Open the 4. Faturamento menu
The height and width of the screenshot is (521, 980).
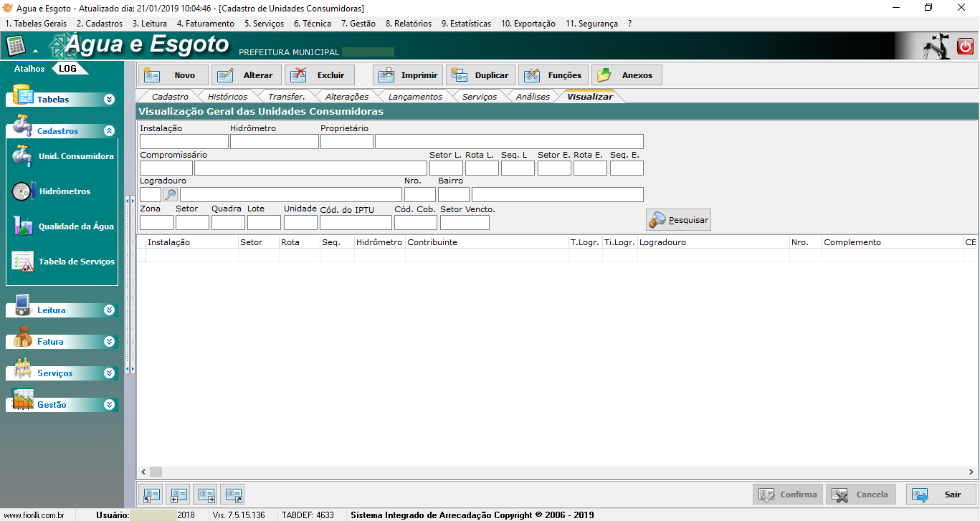point(205,24)
